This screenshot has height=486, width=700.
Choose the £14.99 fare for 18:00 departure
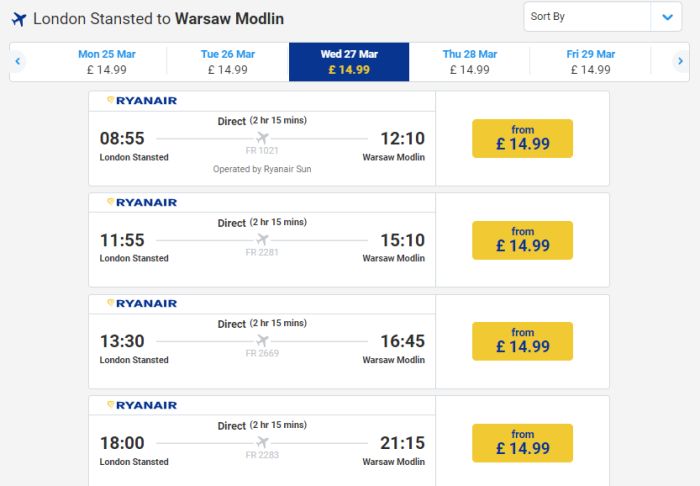[x=522, y=443]
